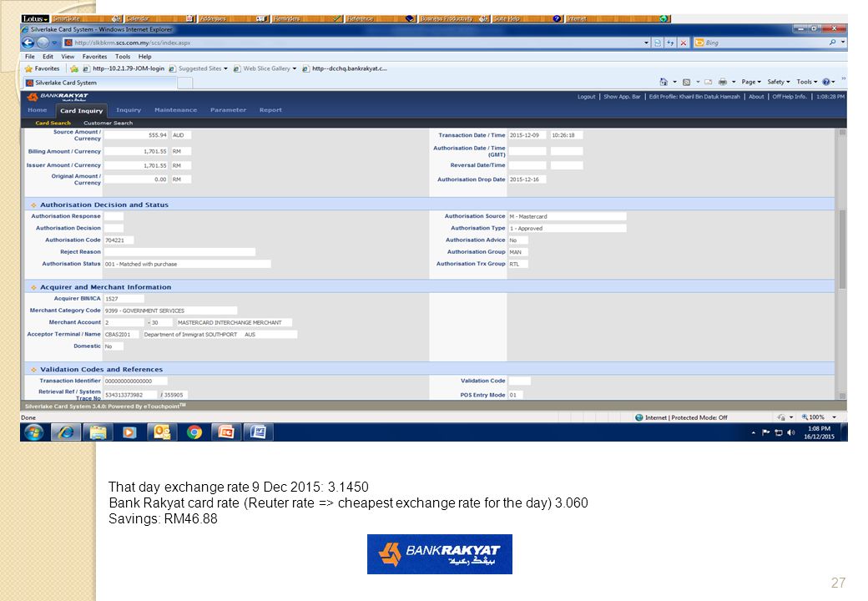Image resolution: width=868 pixels, height=601 pixels.
Task: Switch to the Inquiry tab
Action: coord(129,110)
